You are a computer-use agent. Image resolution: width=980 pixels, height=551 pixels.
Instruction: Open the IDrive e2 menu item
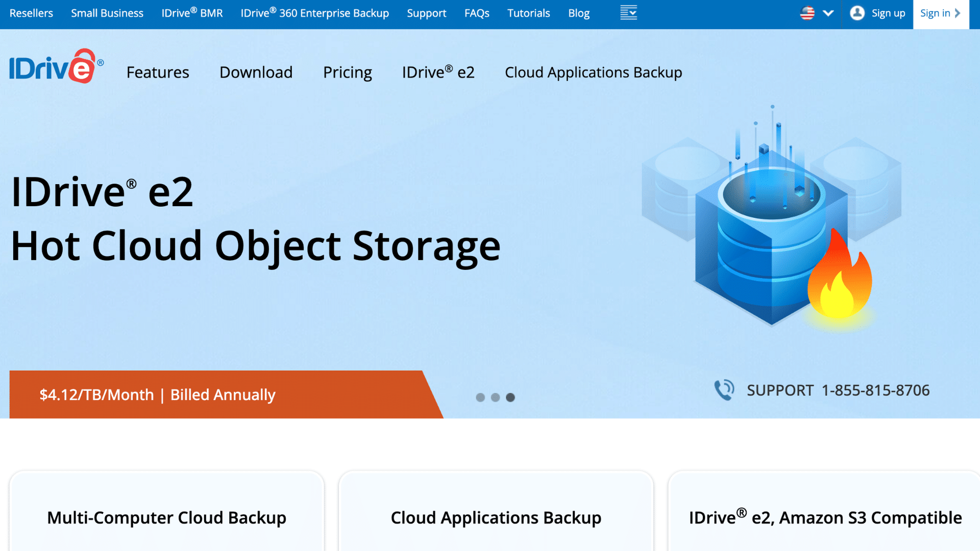pos(438,72)
